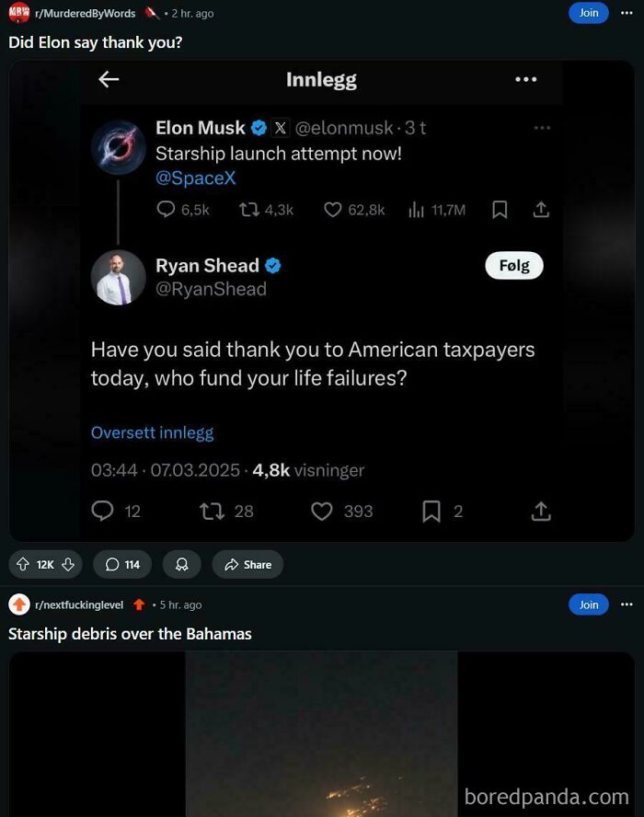Image resolution: width=644 pixels, height=817 pixels.
Task: Open the Oversett innlegg translation link
Action: coord(152,432)
